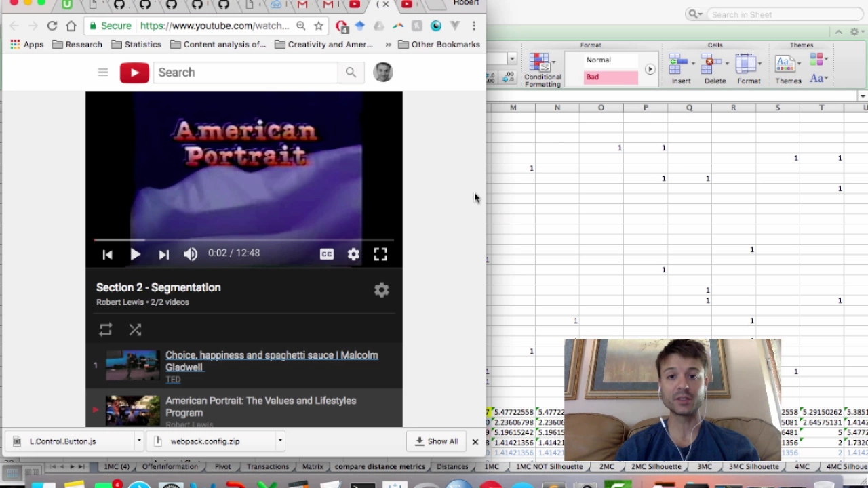Click the YouTube search magnifier button
The width and height of the screenshot is (868, 488).
(x=351, y=73)
